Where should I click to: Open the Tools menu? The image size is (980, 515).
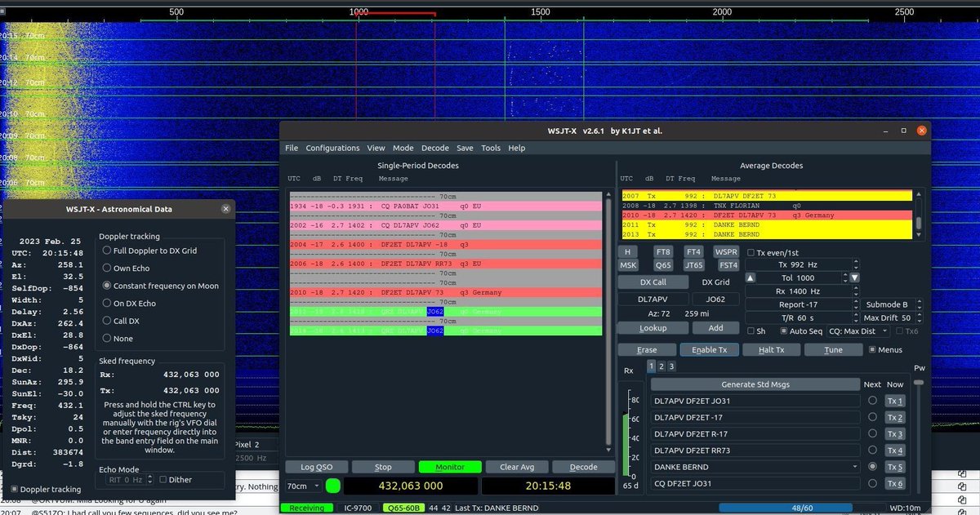pyautogui.click(x=491, y=148)
